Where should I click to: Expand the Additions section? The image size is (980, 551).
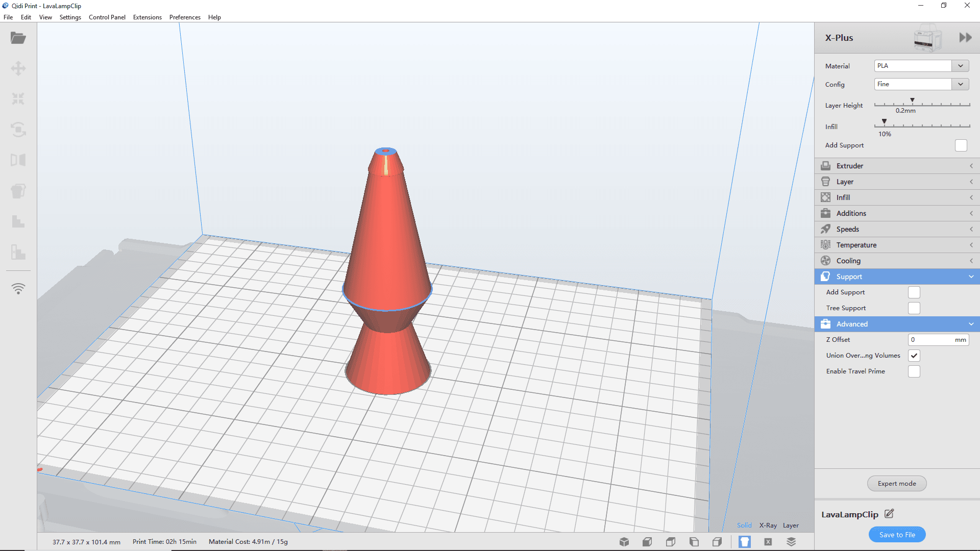coord(897,213)
